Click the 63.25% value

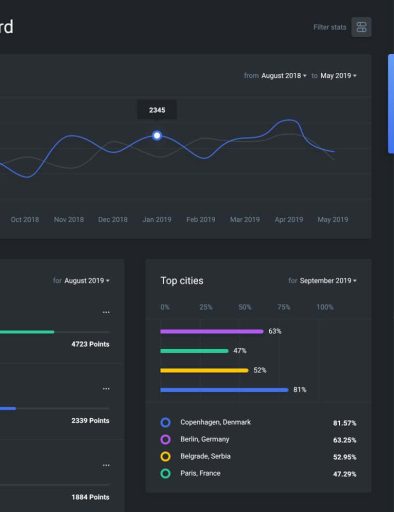pyautogui.click(x=345, y=440)
